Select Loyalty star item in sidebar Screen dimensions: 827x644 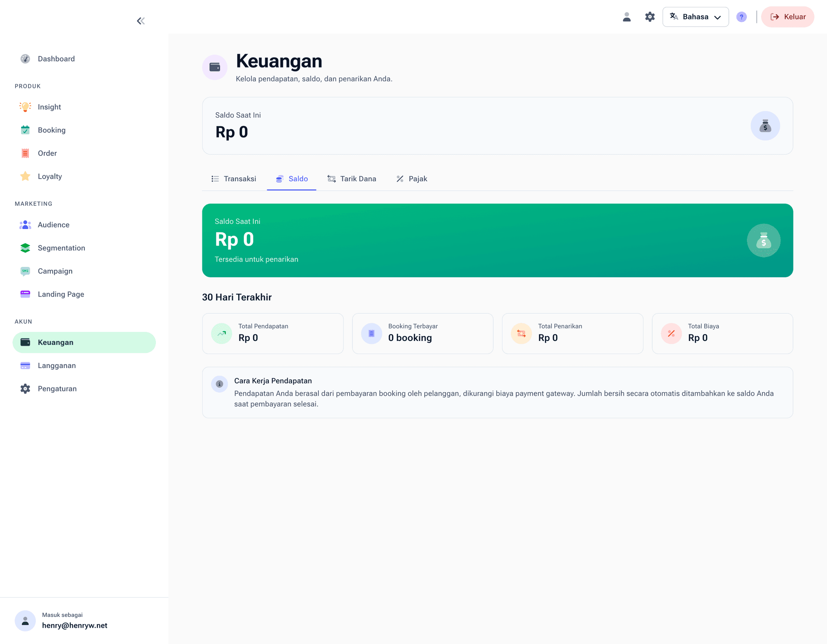click(x=50, y=176)
